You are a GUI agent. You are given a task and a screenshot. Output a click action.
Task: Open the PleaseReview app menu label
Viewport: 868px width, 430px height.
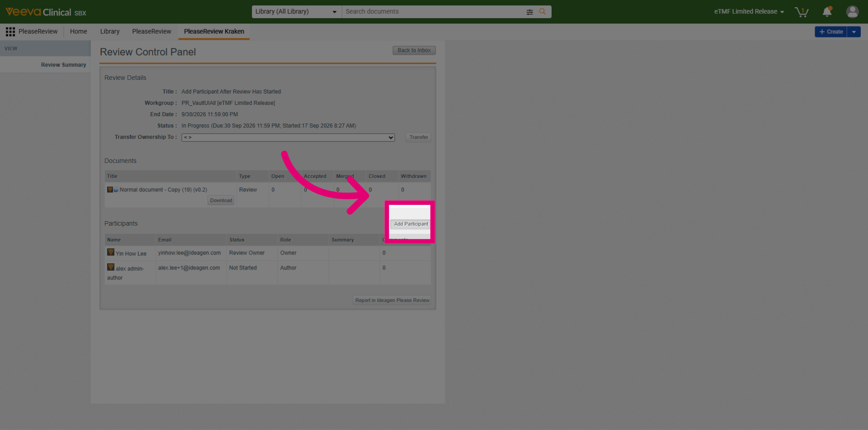(x=38, y=32)
